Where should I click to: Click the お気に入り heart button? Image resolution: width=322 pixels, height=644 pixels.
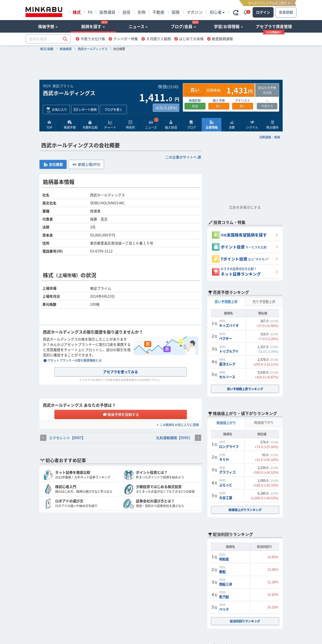point(57,110)
